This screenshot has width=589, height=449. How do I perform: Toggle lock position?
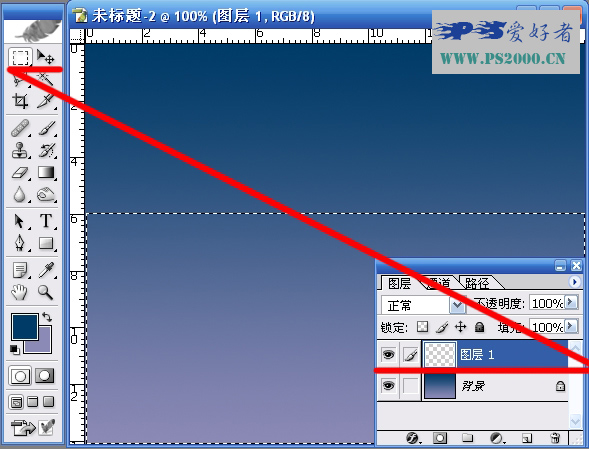click(x=461, y=327)
